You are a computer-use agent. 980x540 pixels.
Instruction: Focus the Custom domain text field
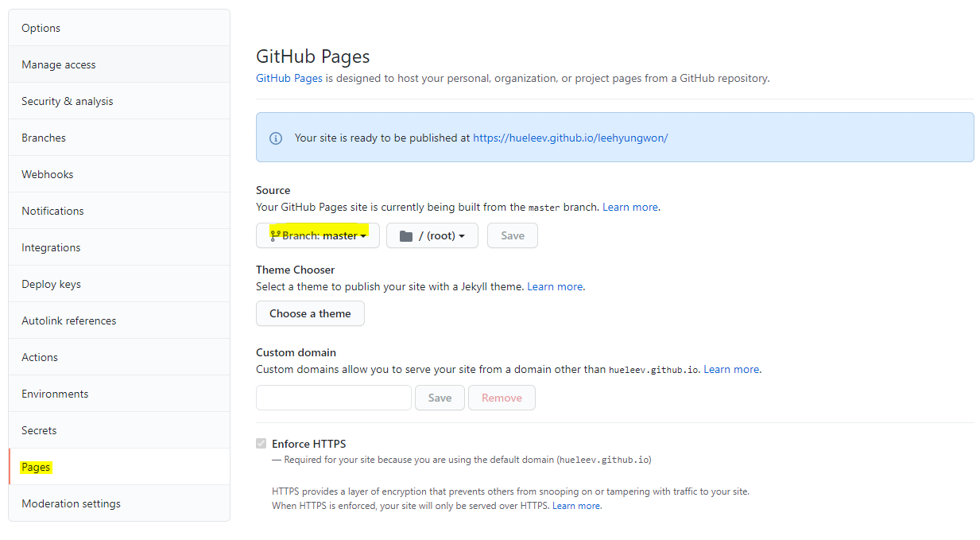(334, 398)
